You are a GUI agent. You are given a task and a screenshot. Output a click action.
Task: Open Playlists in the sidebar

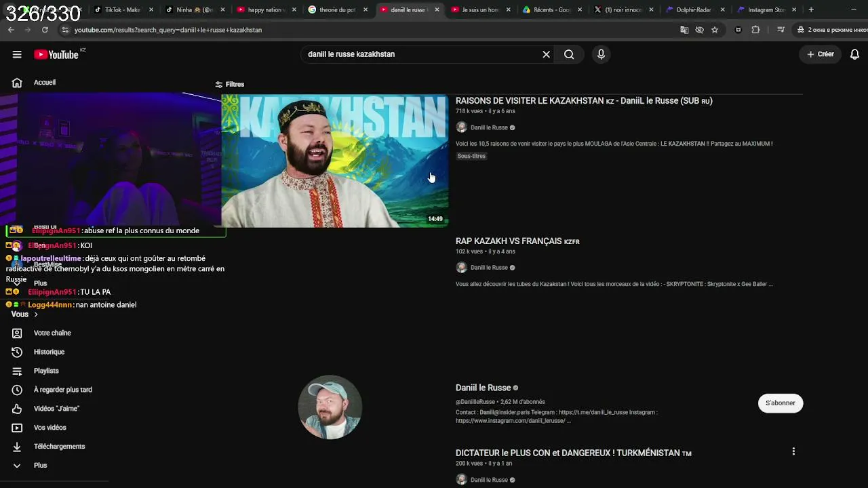[46, 371]
